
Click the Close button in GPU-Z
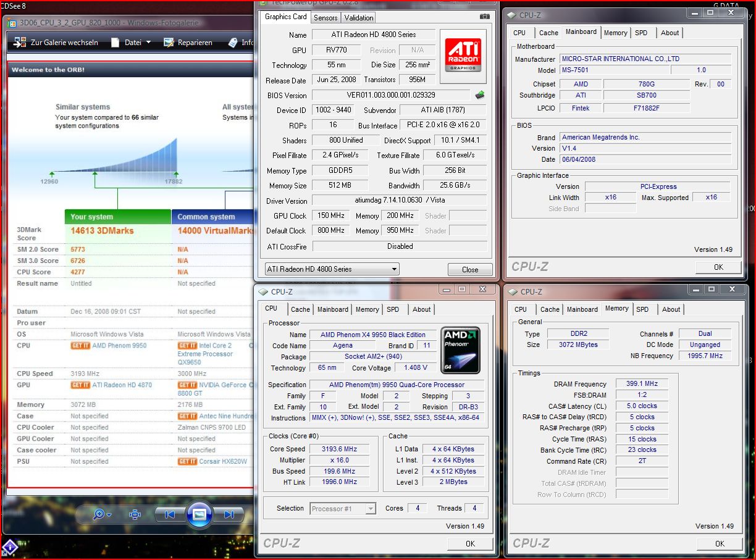click(470, 270)
